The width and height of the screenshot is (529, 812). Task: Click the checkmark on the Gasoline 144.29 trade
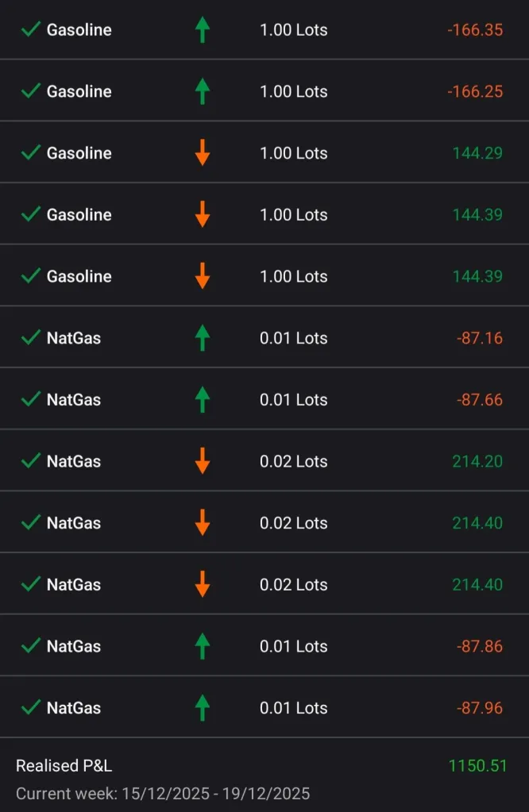point(31,152)
